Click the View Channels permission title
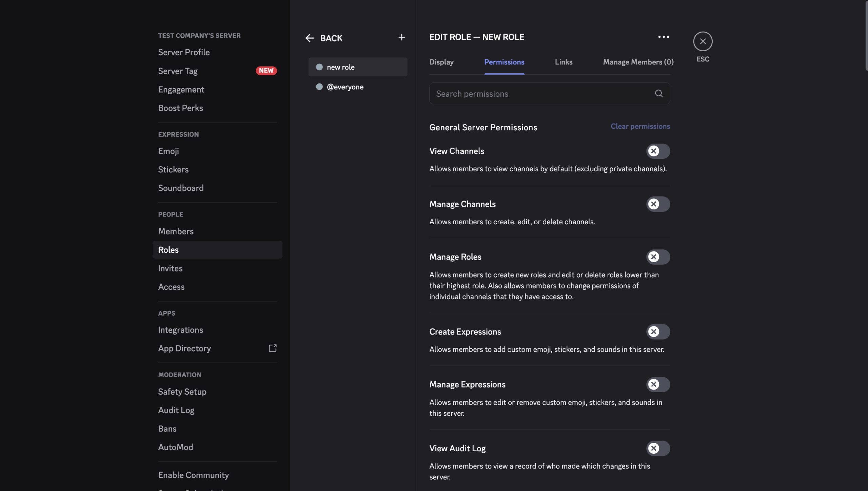Screen dimensions: 868x491 point(456,151)
